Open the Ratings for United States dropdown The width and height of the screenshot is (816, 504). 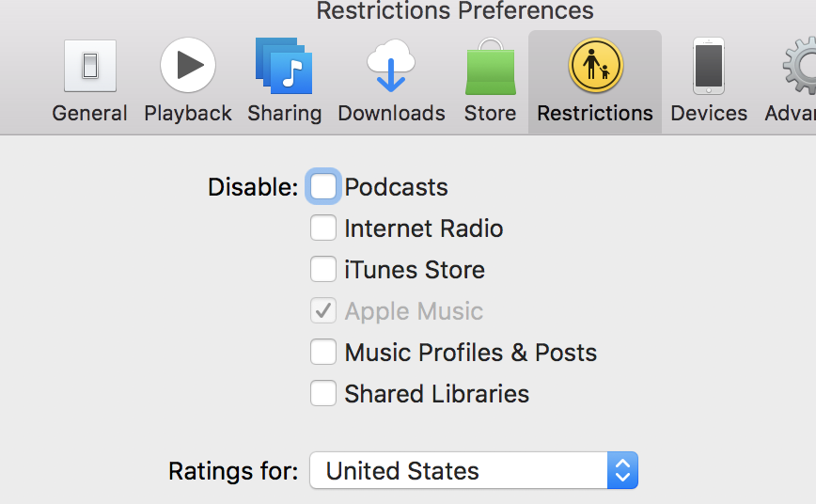pyautogui.click(x=461, y=471)
